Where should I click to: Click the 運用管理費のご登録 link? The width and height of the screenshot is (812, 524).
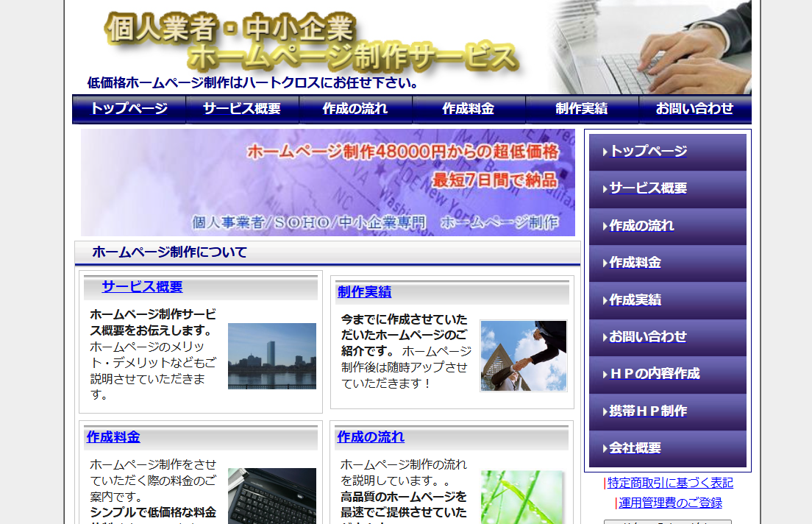point(670,503)
